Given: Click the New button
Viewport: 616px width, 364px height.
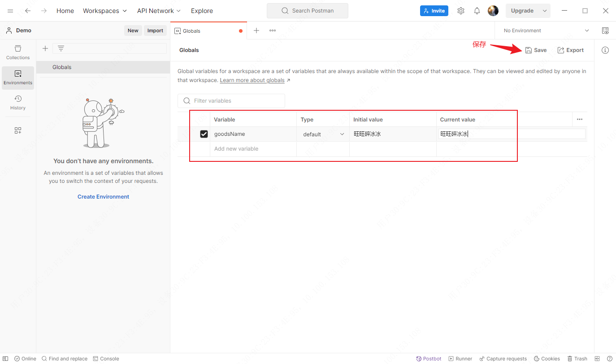Looking at the screenshot, I should point(133,30).
